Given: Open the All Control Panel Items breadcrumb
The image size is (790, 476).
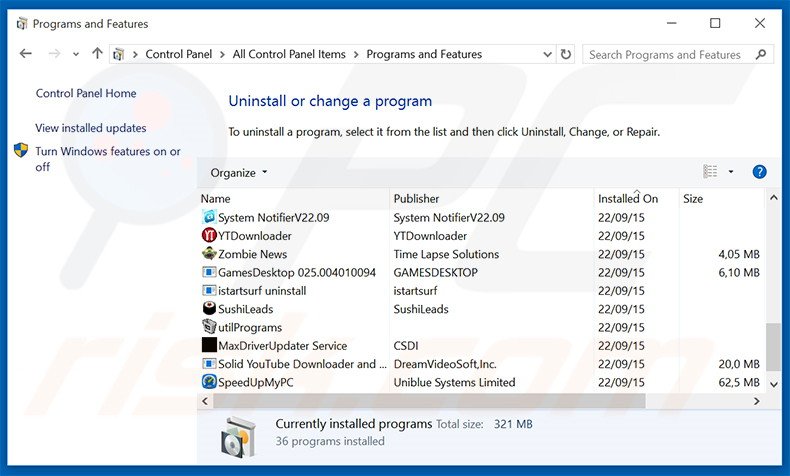Looking at the screenshot, I should coord(289,54).
